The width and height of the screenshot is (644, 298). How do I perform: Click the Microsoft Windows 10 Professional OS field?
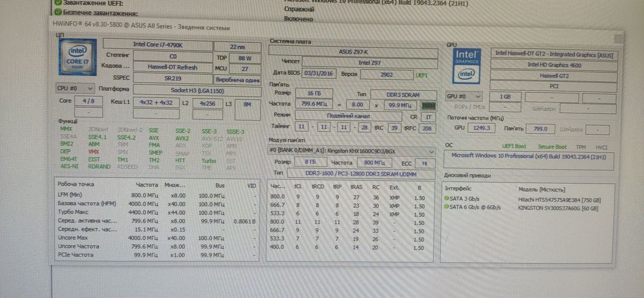[529, 160]
